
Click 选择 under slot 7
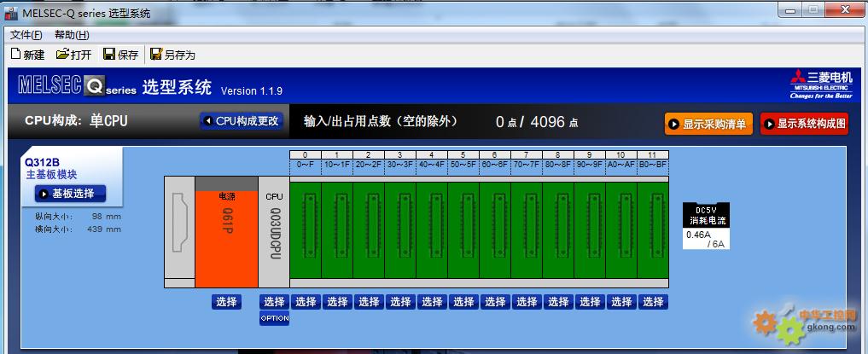pos(527,301)
